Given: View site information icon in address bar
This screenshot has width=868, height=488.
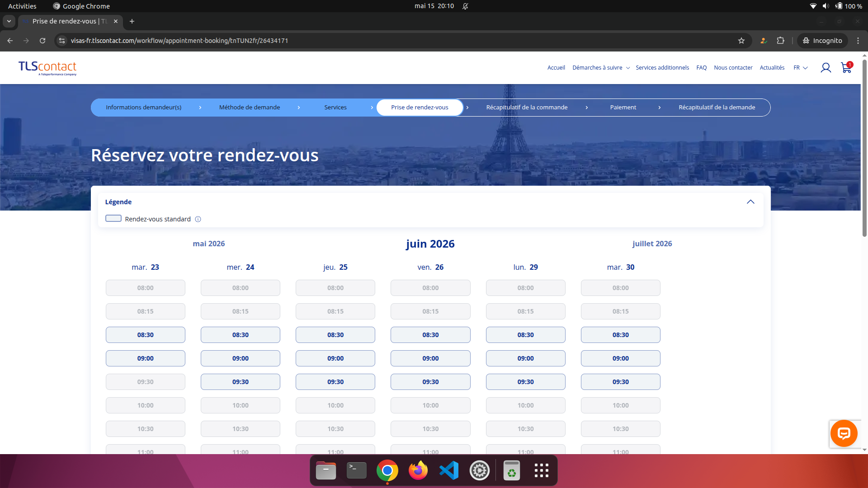Looking at the screenshot, I should click(x=62, y=41).
